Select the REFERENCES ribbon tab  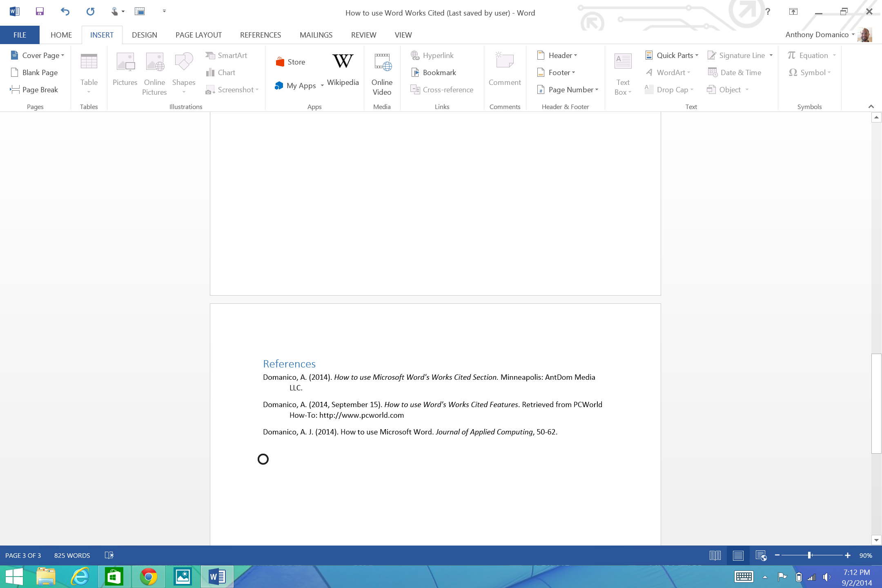click(x=260, y=35)
